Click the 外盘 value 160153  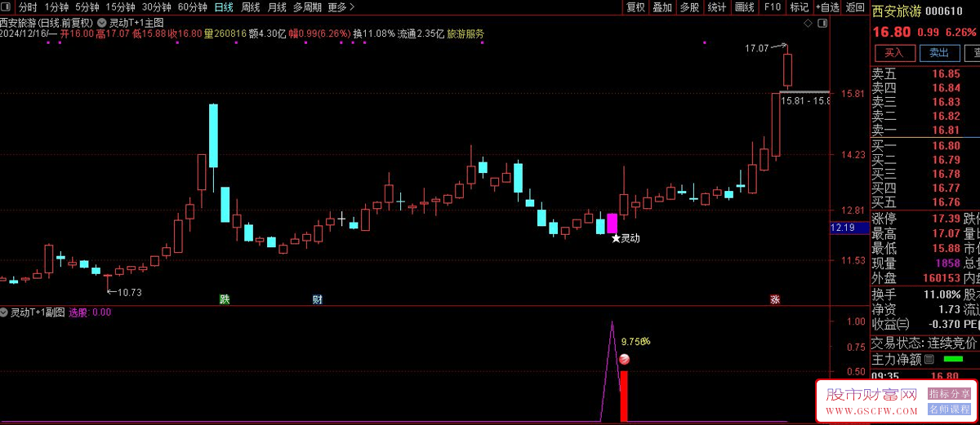coord(941,278)
